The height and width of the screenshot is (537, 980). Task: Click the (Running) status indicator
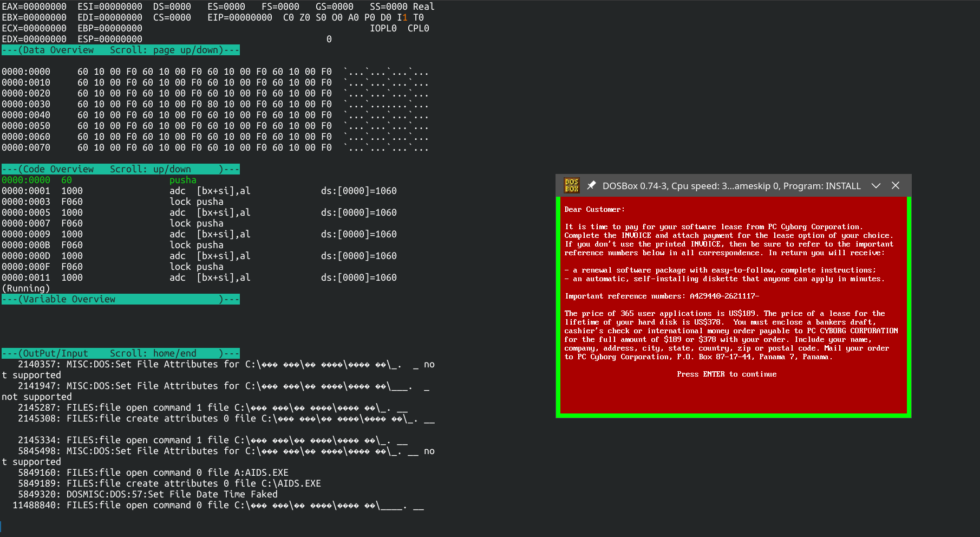26,288
